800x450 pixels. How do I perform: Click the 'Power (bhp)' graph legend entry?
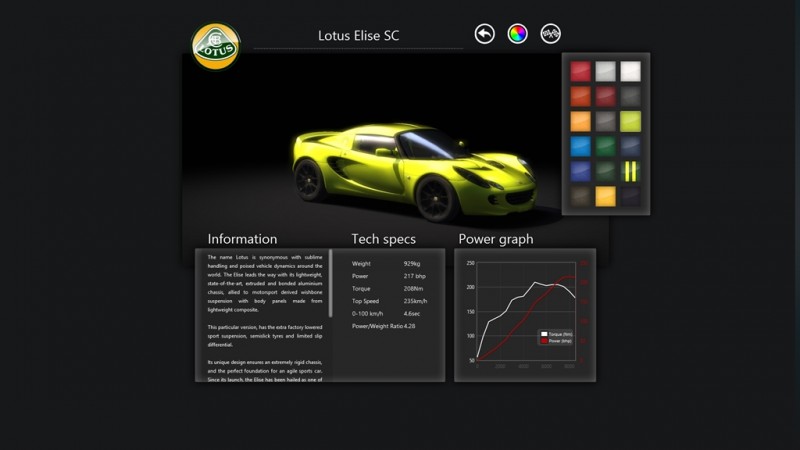tap(557, 341)
